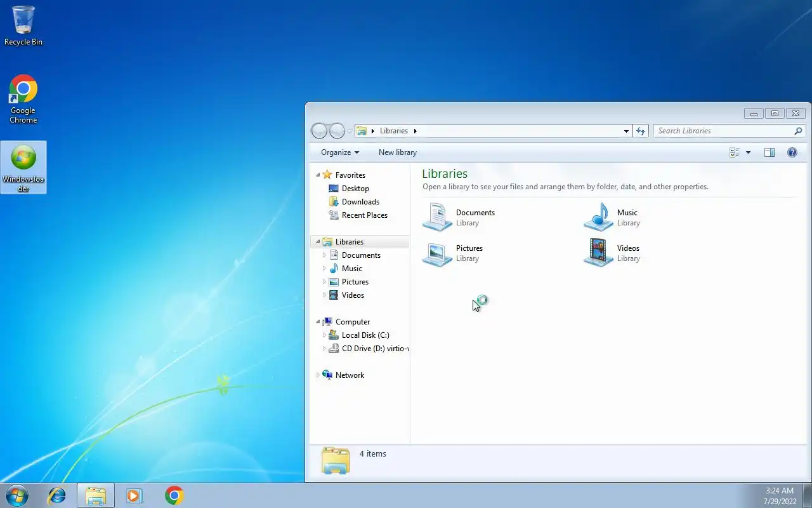
Task: Click Libraries in the address bar
Action: (x=394, y=131)
